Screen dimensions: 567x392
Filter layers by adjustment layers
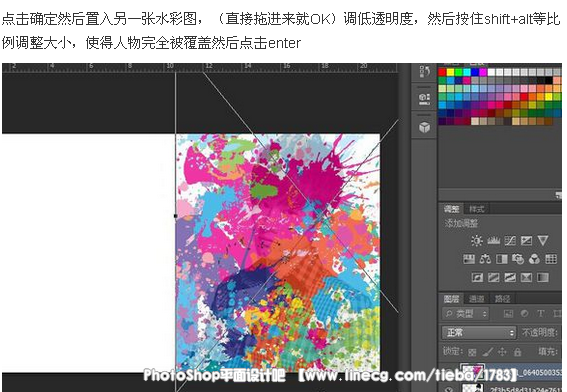pos(524,314)
